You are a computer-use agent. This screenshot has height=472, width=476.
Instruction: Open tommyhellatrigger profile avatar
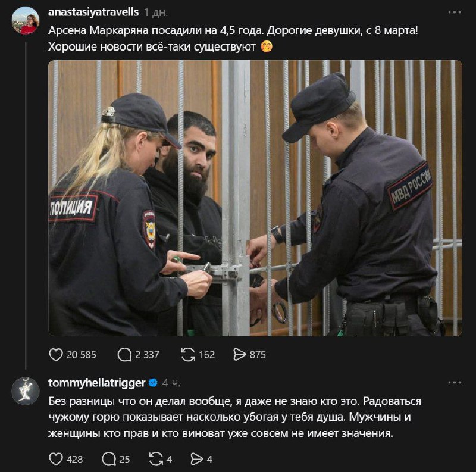[26, 390]
